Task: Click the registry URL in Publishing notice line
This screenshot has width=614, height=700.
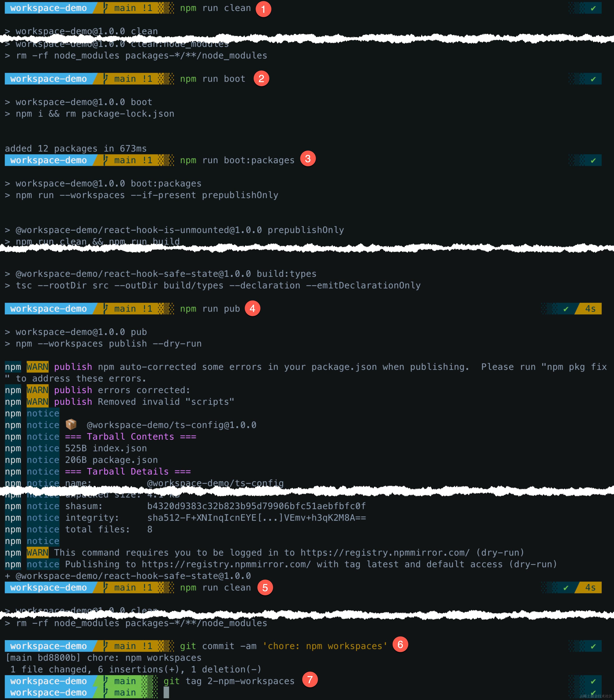Action: 226,564
